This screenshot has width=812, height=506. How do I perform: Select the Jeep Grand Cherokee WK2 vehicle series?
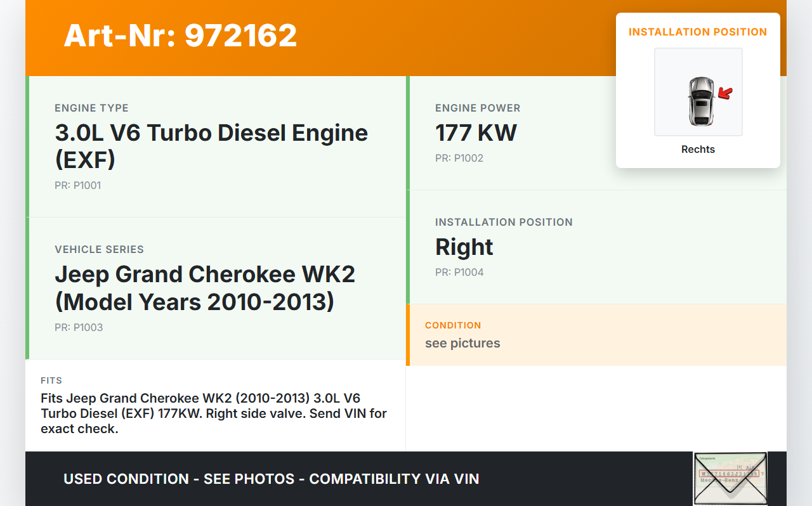pyautogui.click(x=205, y=288)
